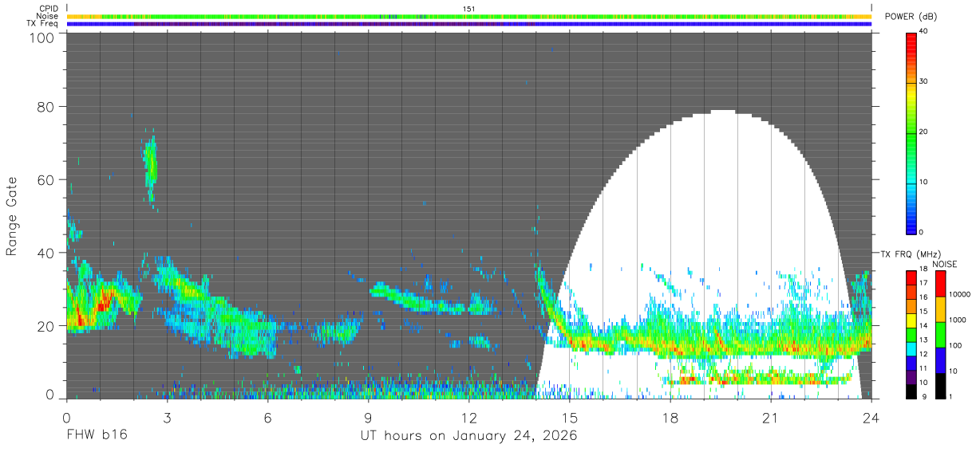This screenshot has width=980, height=452.
Task: Click the 100 tick on the Range Gate axis
Action: coord(40,37)
